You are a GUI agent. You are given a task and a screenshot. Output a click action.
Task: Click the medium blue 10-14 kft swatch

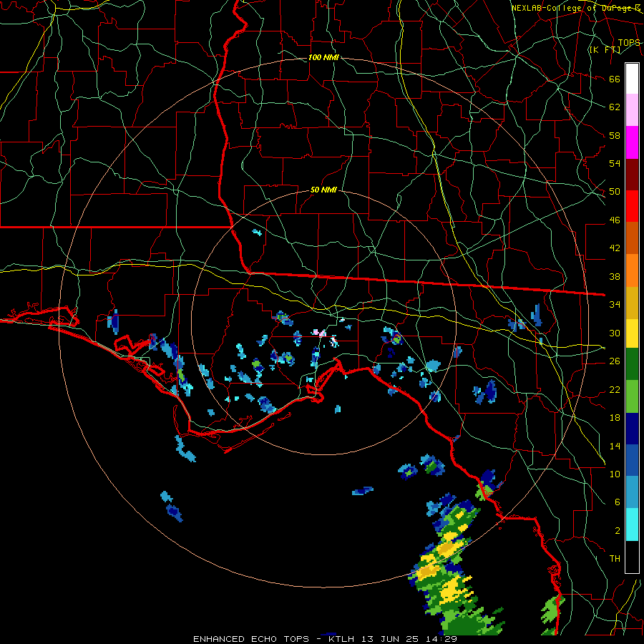point(632,460)
